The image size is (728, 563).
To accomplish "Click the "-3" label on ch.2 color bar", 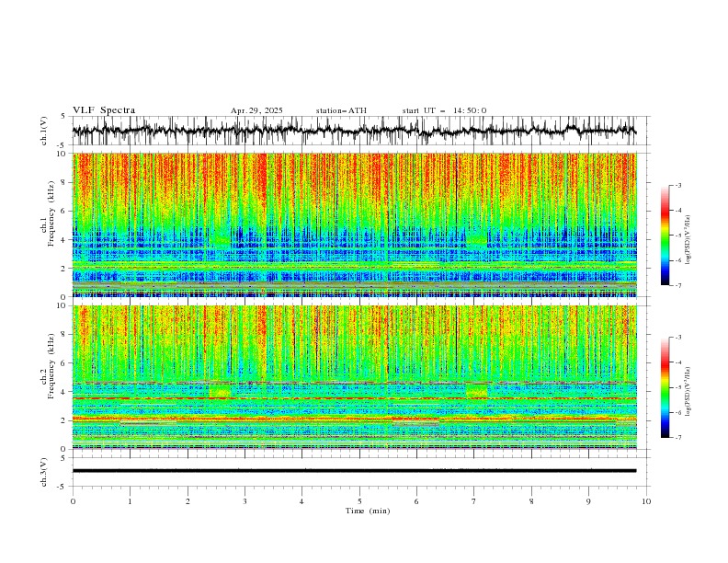I will 678,338.
